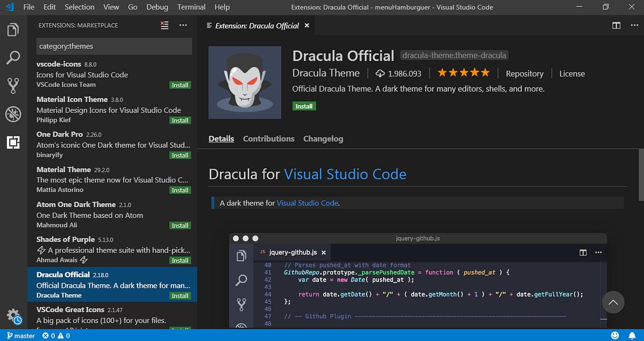
Task: Open the Terminal menu
Action: [191, 7]
